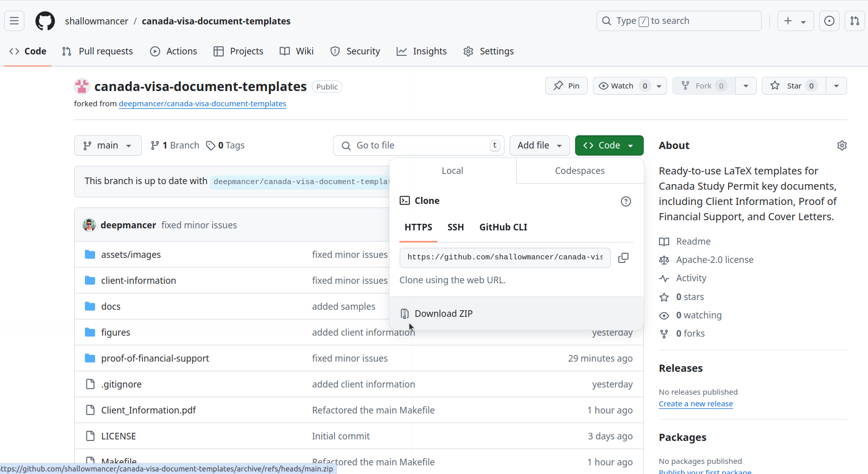
Task: Toggle the green Code dropdown
Action: click(x=609, y=145)
